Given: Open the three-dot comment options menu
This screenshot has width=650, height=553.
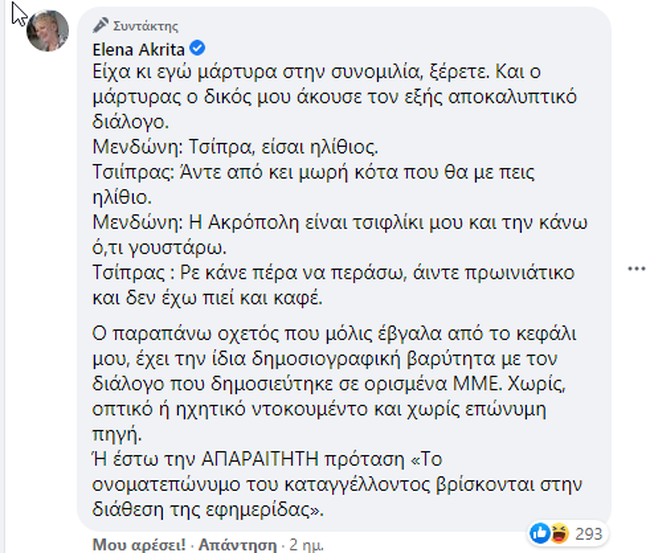Looking at the screenshot, I should pyautogui.click(x=634, y=270).
